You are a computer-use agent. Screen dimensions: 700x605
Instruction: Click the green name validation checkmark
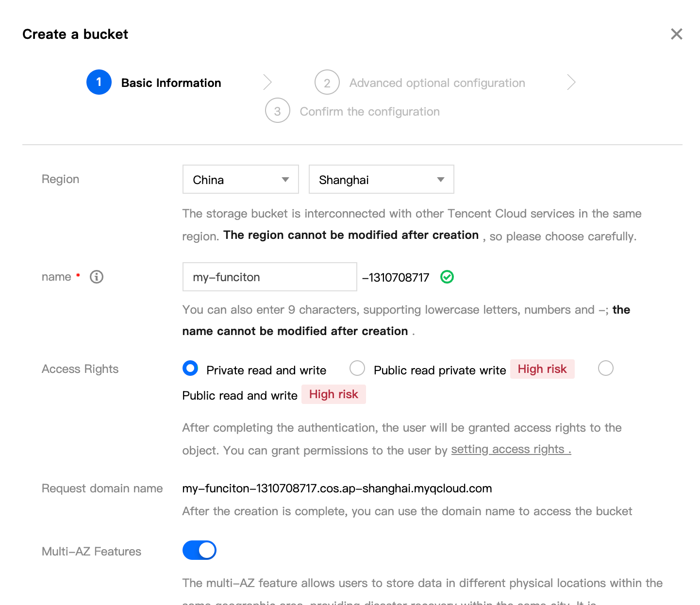click(x=447, y=277)
